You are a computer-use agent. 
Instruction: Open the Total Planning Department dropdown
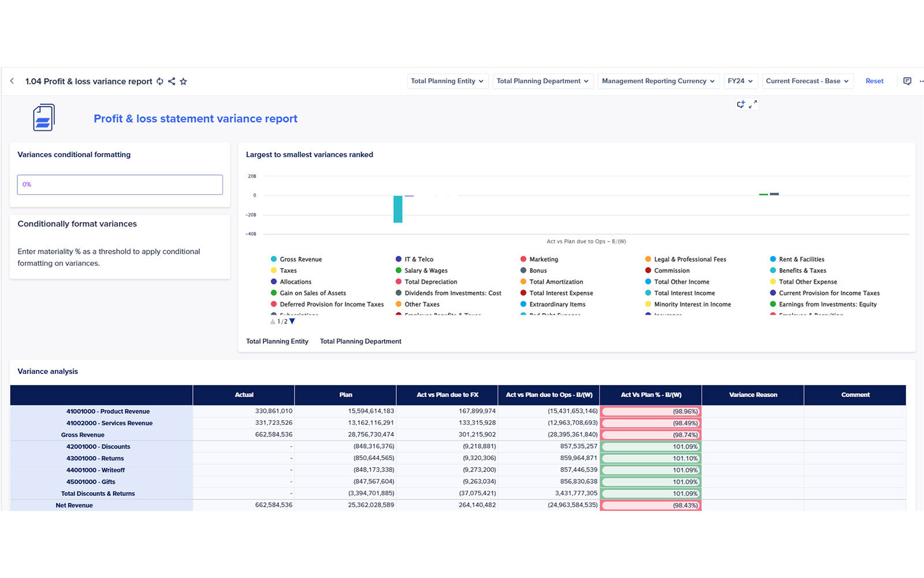click(542, 81)
